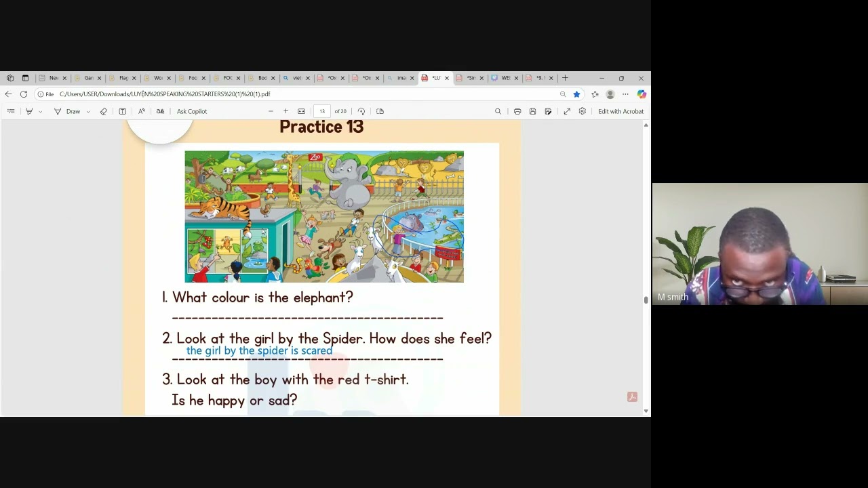Click the M smith webcam tile
868x488 pixels.
(759, 244)
